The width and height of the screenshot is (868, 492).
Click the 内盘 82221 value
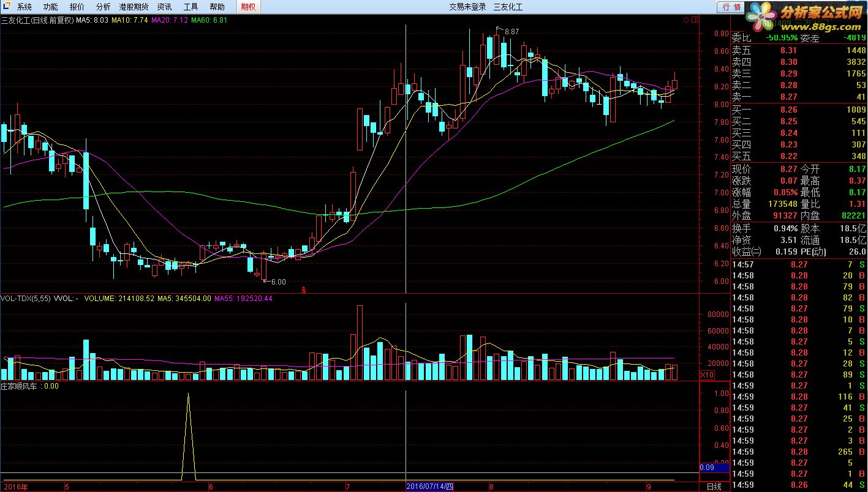click(853, 215)
